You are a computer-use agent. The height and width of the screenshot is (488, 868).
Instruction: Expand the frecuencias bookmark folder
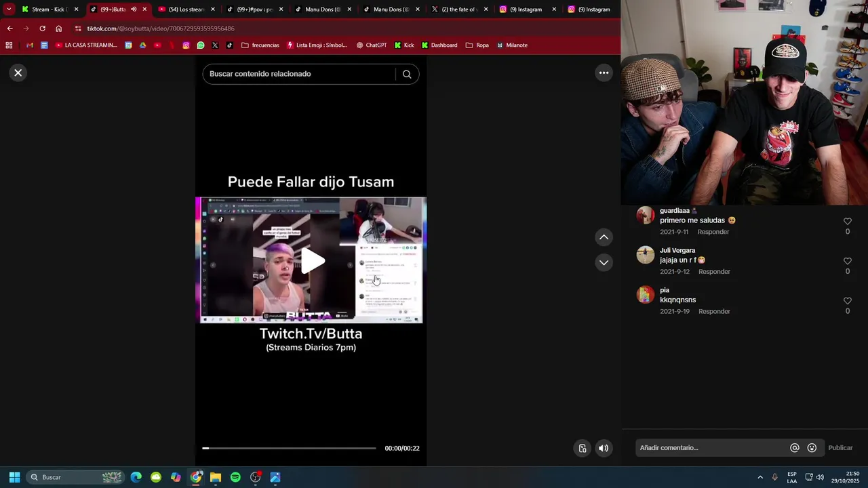pos(260,45)
